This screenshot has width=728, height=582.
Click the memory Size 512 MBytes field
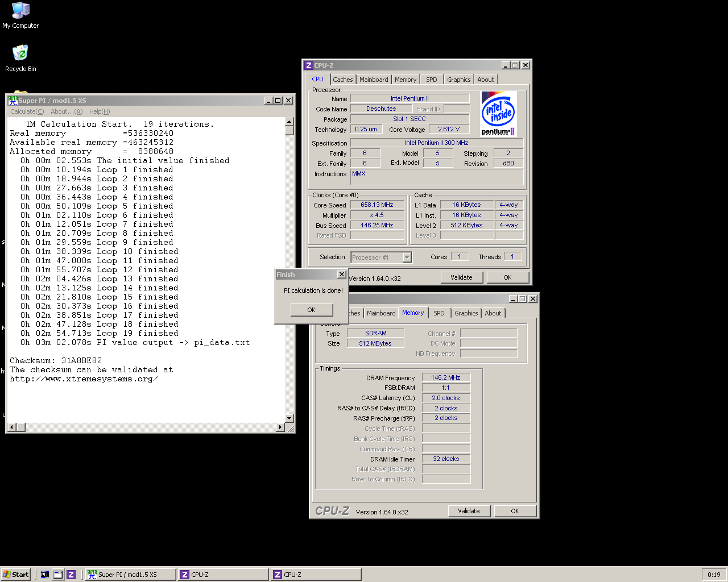click(376, 343)
